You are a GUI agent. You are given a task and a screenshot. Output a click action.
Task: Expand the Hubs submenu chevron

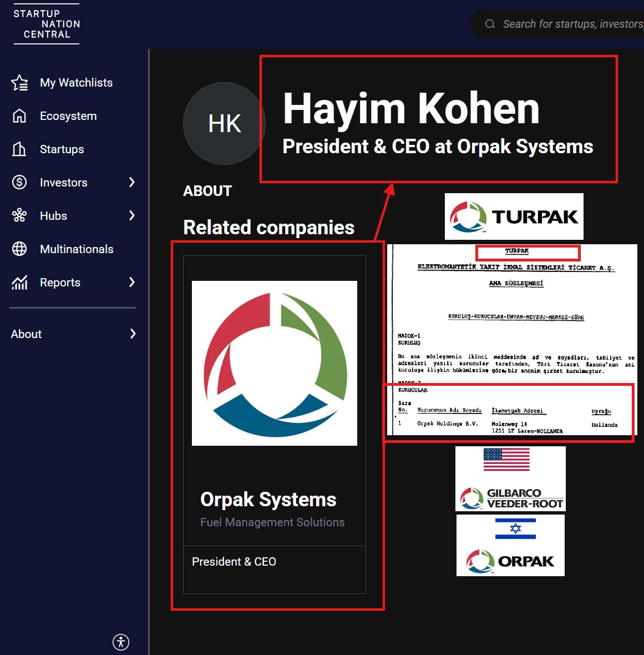132,215
